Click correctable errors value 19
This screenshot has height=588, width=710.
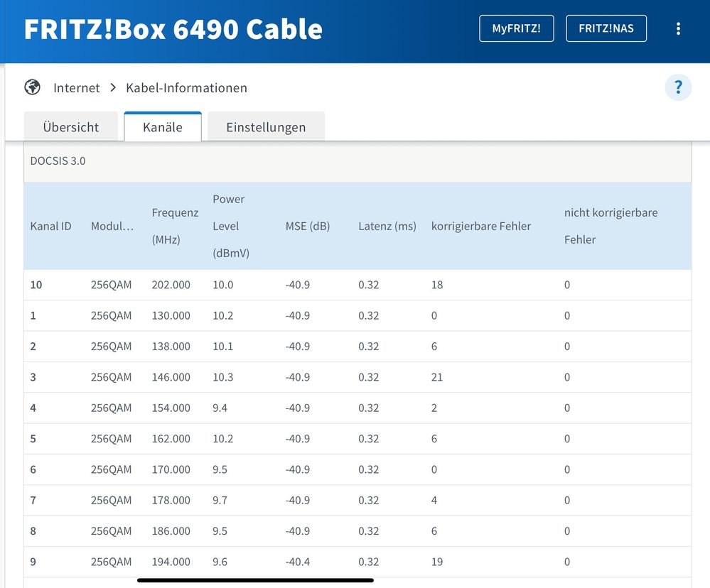(437, 562)
